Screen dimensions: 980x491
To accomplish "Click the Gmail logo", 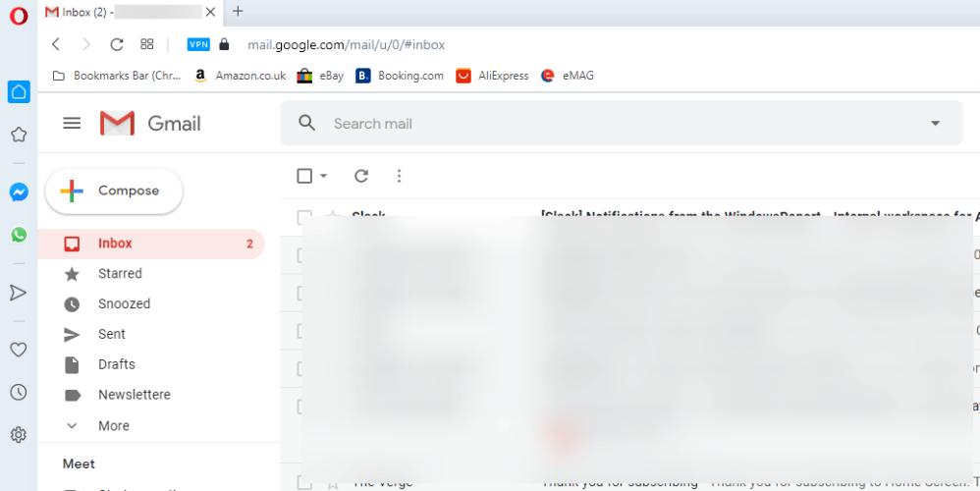I will pyautogui.click(x=150, y=124).
